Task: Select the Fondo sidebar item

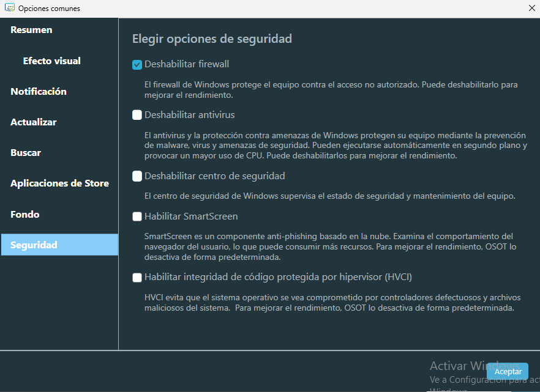Action: click(x=25, y=215)
